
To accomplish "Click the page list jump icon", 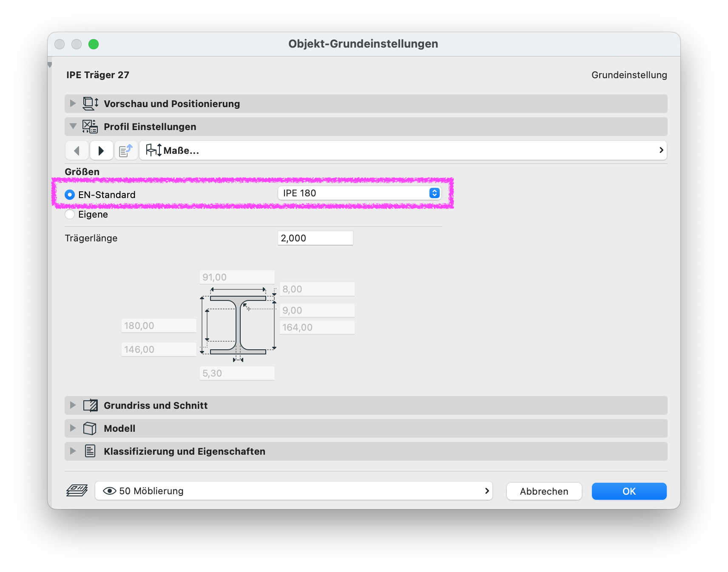I will [126, 150].
